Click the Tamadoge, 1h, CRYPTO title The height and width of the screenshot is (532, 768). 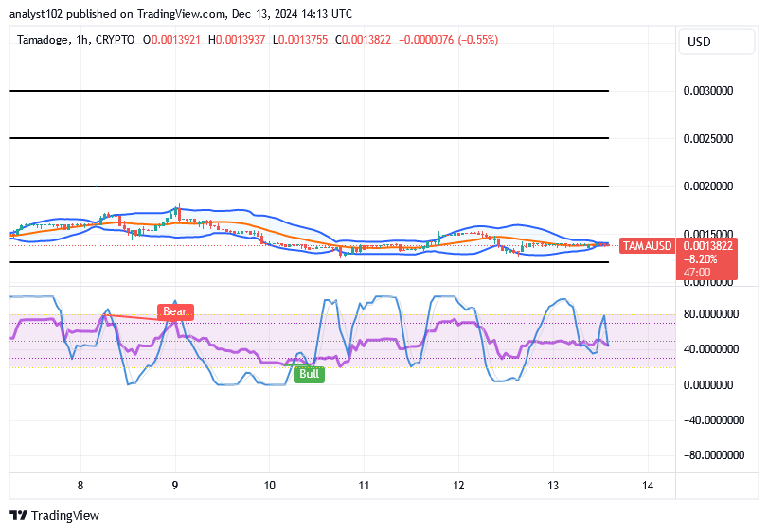(76, 40)
